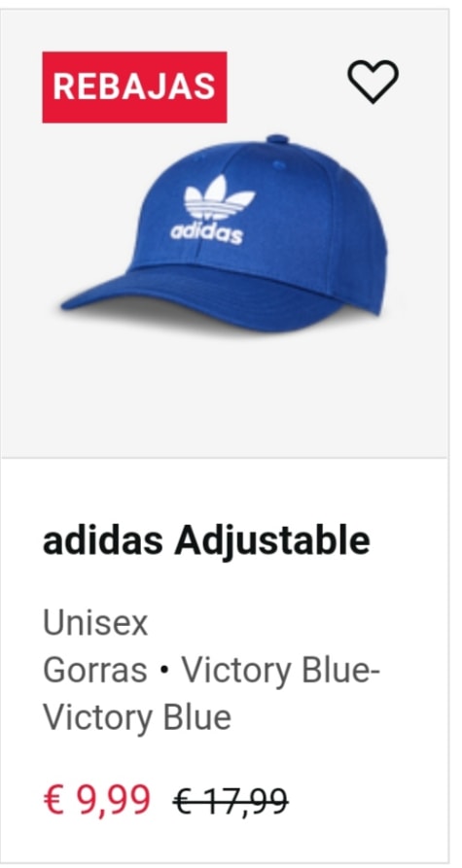This screenshot has height=868, width=462.
Task: Select the Unisex label
Action: tap(95, 624)
